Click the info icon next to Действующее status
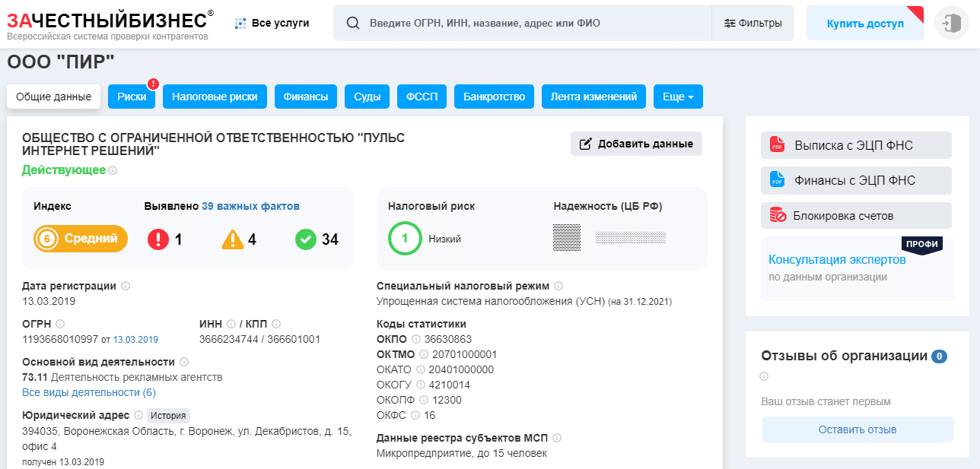The image size is (980, 469). (113, 170)
